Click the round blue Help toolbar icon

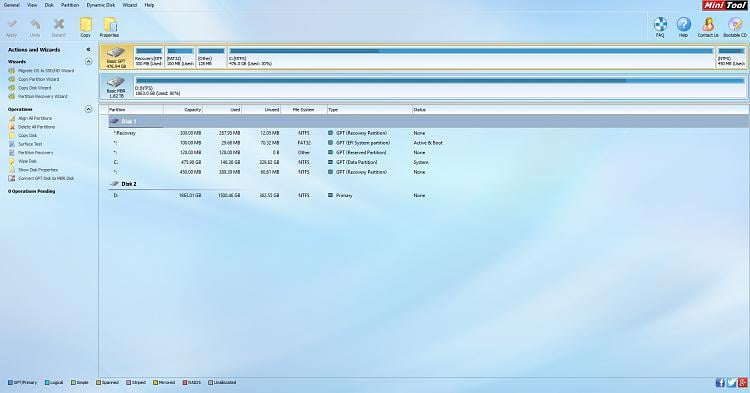(x=684, y=24)
